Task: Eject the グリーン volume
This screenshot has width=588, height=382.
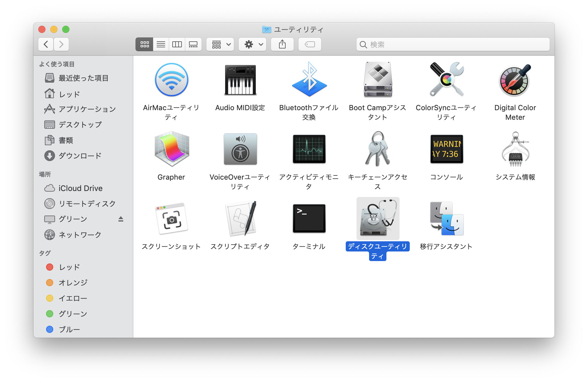Action: (x=121, y=219)
